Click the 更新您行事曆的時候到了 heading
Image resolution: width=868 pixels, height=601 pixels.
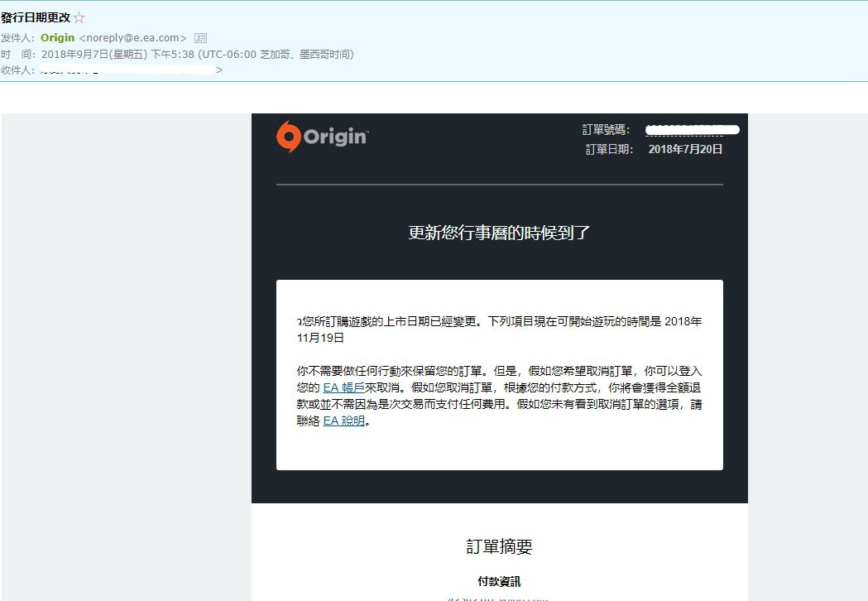coord(497,233)
